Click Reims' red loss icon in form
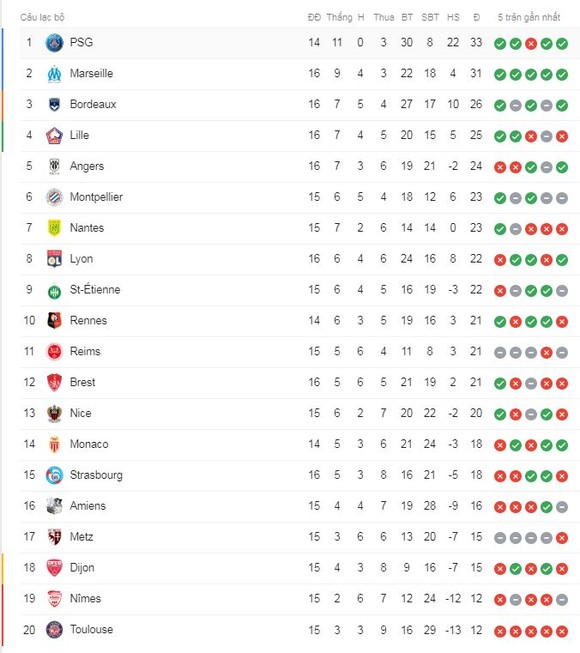580x653 pixels. 546,352
